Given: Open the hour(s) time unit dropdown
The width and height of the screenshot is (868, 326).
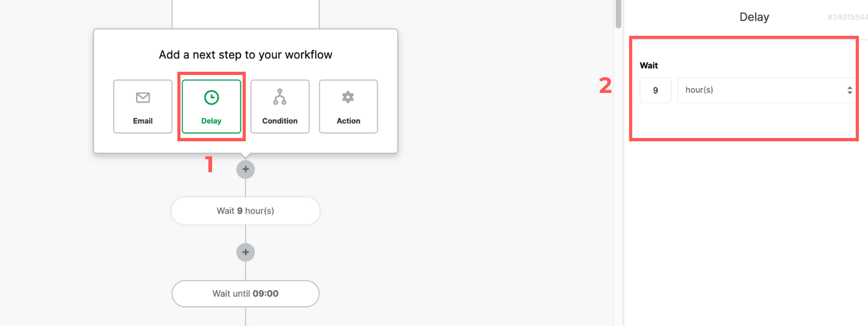Looking at the screenshot, I should click(x=767, y=90).
